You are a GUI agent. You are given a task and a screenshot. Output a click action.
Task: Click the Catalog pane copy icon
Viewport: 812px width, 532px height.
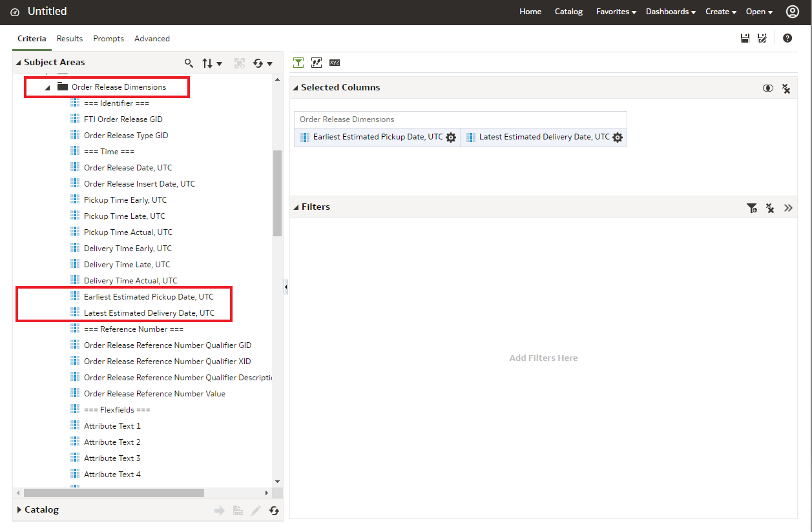[x=238, y=511]
